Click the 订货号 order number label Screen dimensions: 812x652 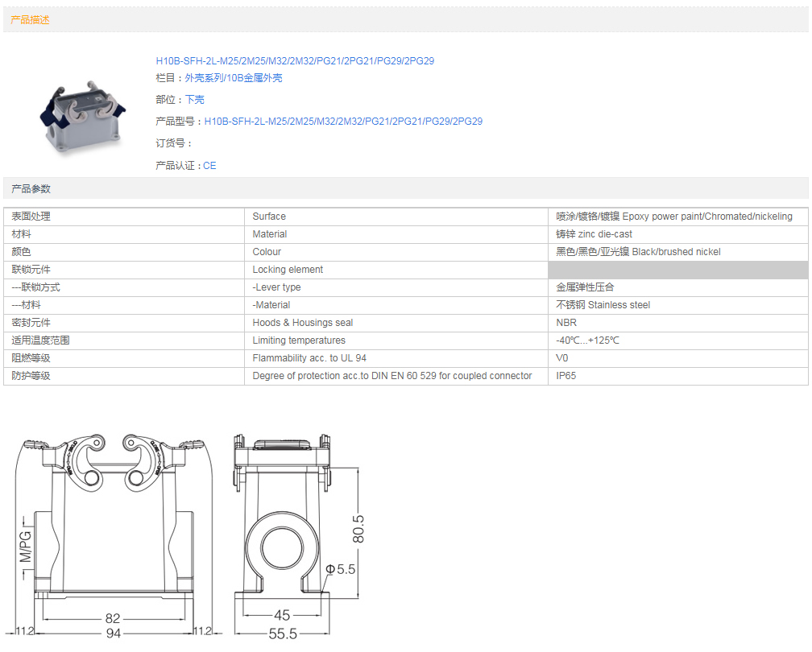click(x=174, y=143)
